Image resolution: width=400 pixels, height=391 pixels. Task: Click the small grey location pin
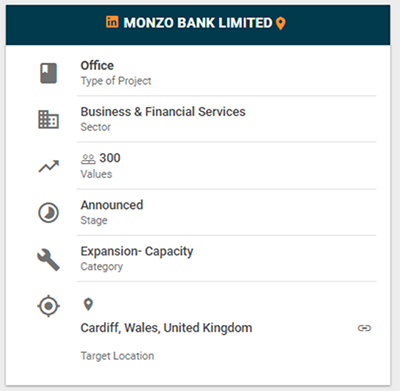tap(88, 304)
